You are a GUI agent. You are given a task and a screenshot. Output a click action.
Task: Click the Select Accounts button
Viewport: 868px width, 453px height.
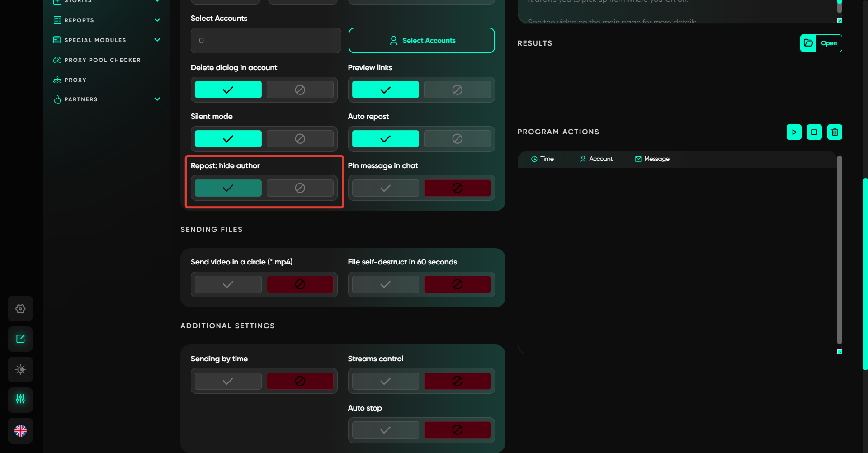point(421,41)
